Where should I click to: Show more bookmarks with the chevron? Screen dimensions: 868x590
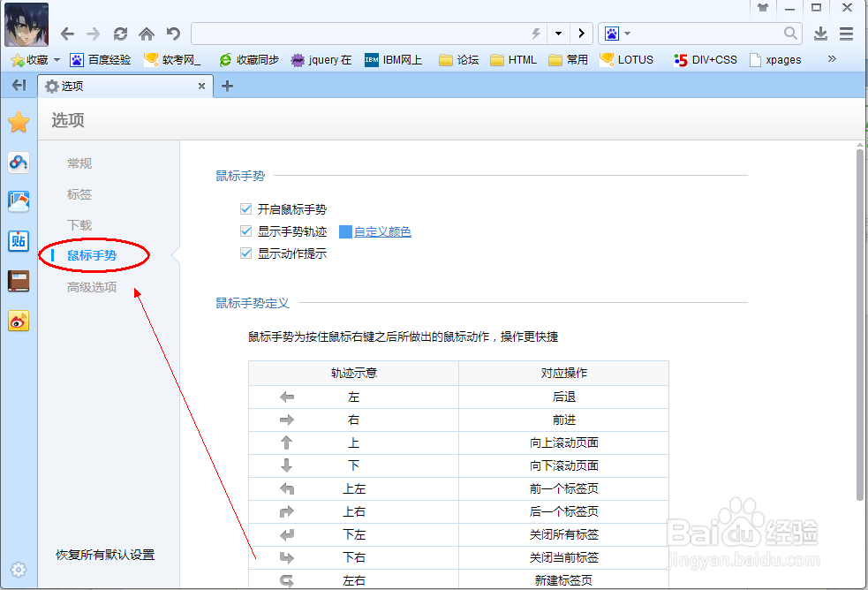coord(832,58)
